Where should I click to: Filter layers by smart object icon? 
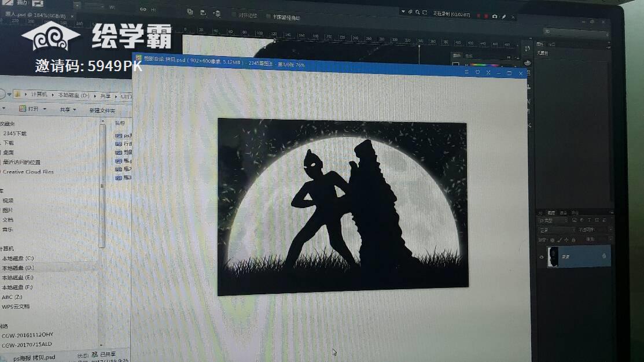coord(604,220)
